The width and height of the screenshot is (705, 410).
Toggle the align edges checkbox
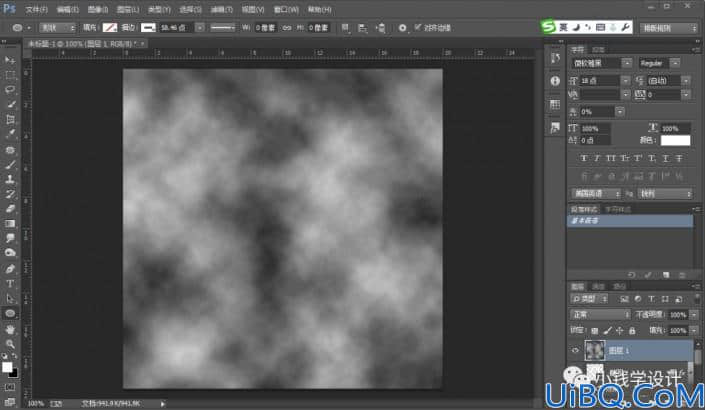point(418,27)
